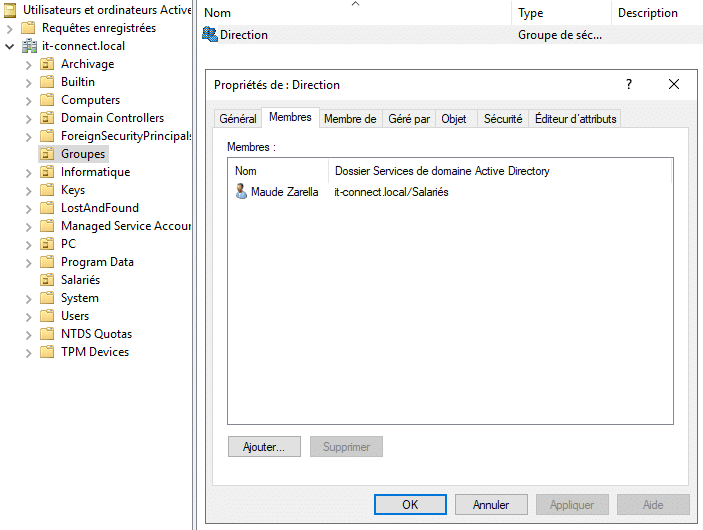Click the PC OU folder icon
Screen dimensions: 703x530
tap(47, 244)
